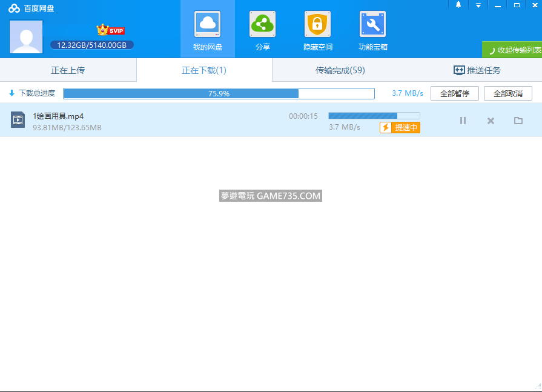Cancel the 1绘画用具.mp4 download
The image size is (542, 392).
pos(491,121)
